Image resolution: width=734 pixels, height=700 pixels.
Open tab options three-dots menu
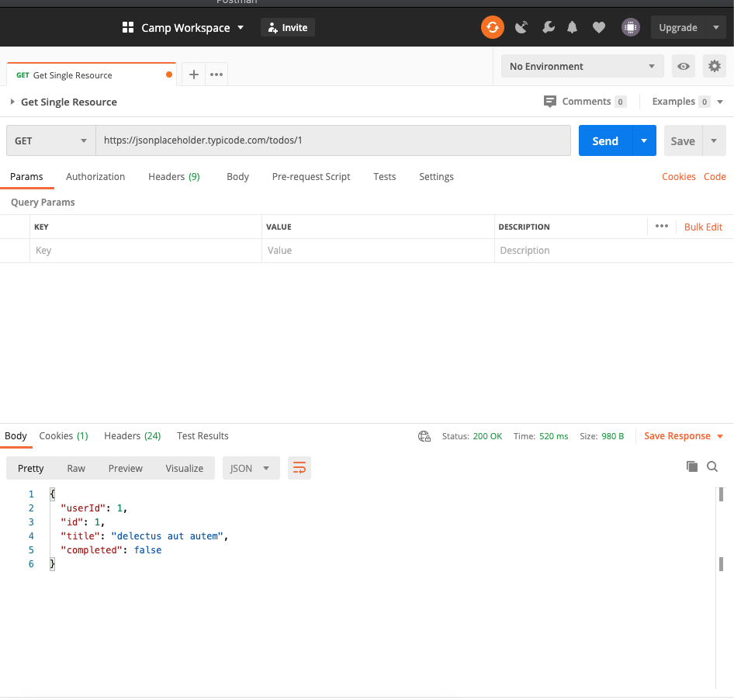[216, 75]
